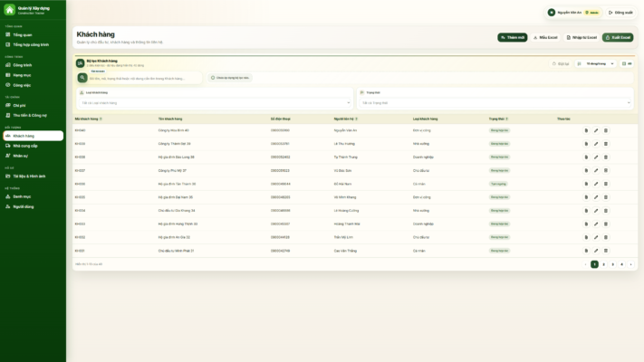Screen dimensions: 644x362
Task: Delete Hộ gia đình Bảo Long 38 row
Action: [x=606, y=157]
